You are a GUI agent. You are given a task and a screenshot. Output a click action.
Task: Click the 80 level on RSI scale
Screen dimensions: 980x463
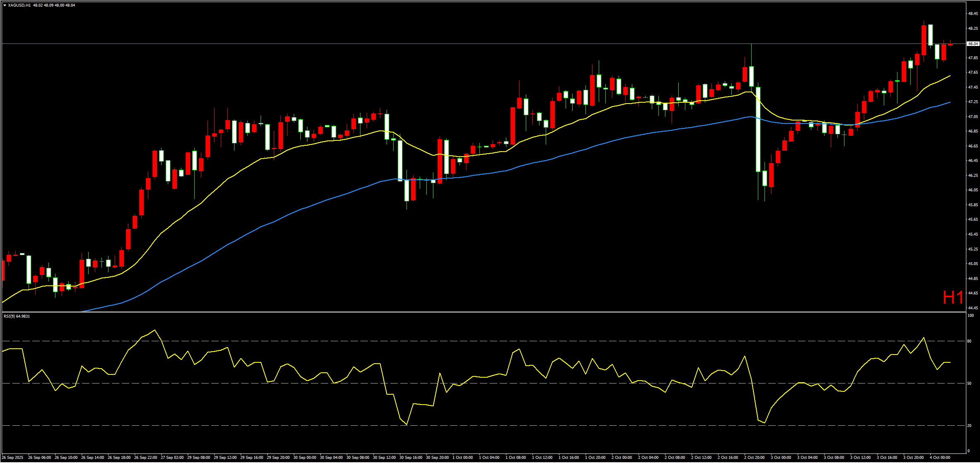969,341
